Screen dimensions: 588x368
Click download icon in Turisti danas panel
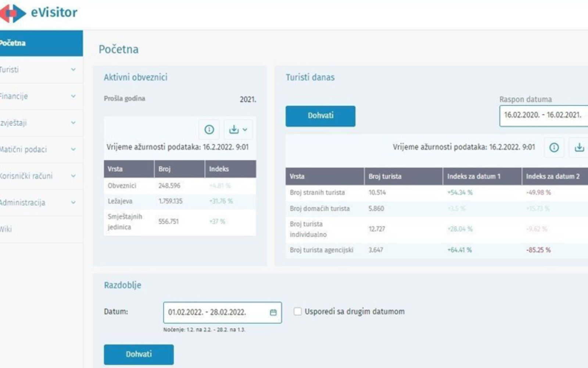coord(579,148)
